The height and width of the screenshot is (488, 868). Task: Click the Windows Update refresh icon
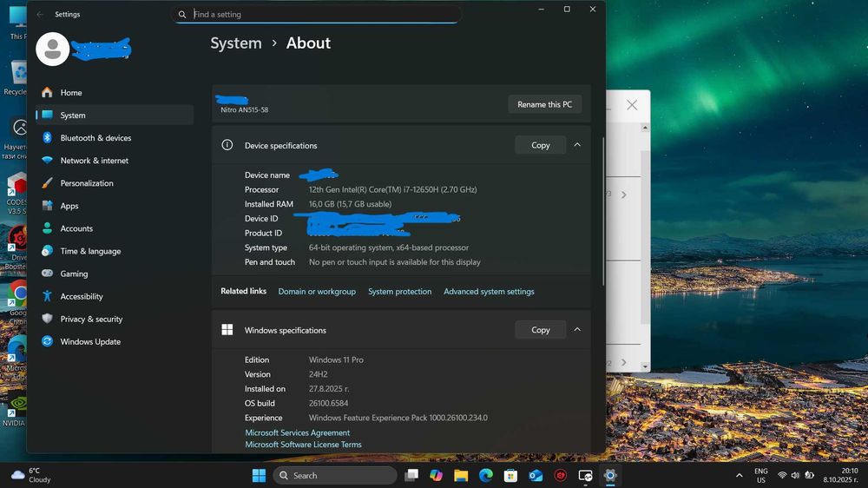[x=47, y=341]
